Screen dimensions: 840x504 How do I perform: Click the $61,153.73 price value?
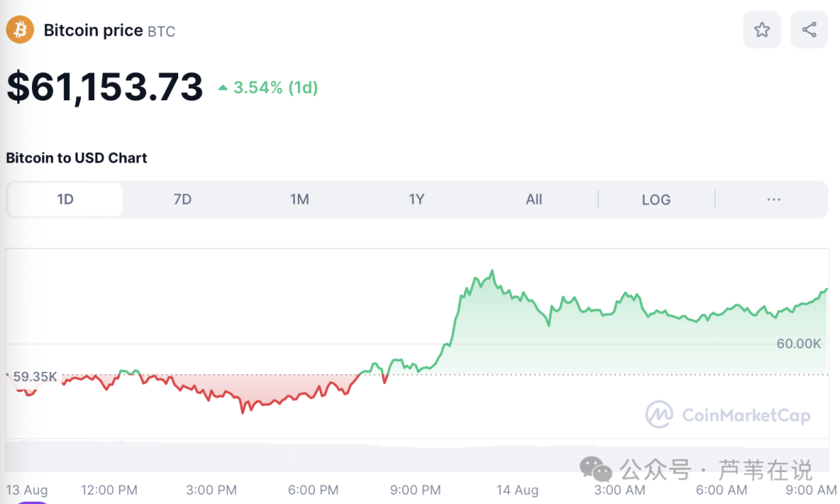point(105,87)
